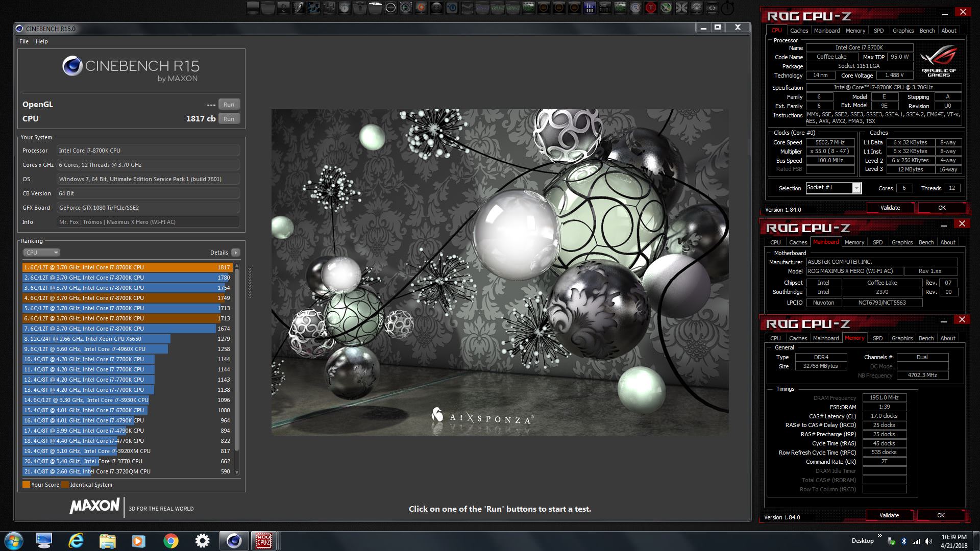Expand the Ranking CPU dropdown
Image resolution: width=980 pixels, height=551 pixels.
coord(41,253)
